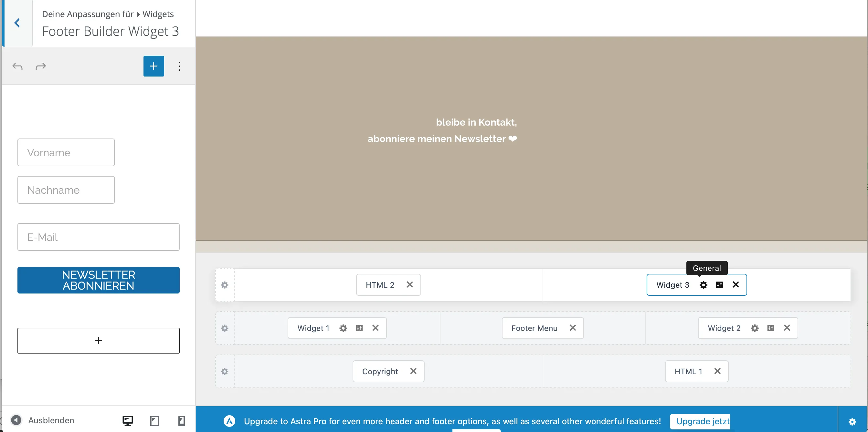Switch to tablet preview mode
This screenshot has width=868, height=432.
pyautogui.click(x=155, y=421)
